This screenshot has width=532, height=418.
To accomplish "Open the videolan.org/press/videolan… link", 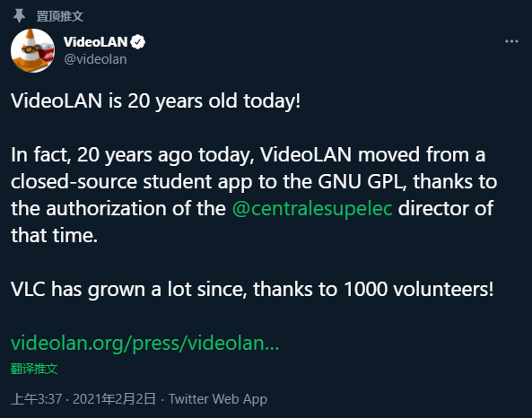I will pyautogui.click(x=144, y=343).
